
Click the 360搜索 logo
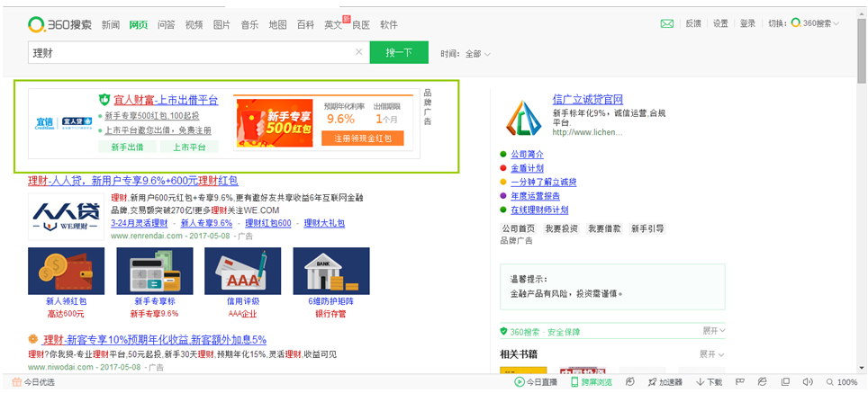coord(59,24)
